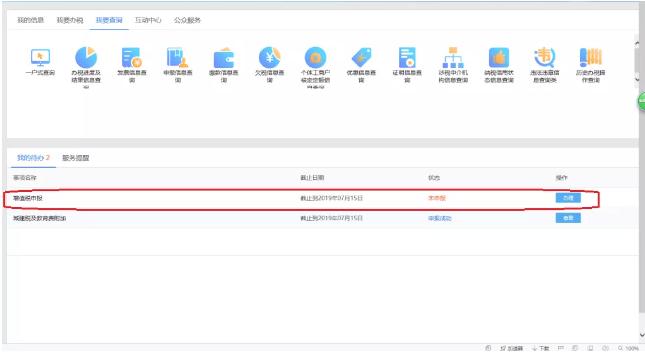Open the 优惠信息查询 price tag icon
Screen dimensions: 645x360
click(x=361, y=57)
